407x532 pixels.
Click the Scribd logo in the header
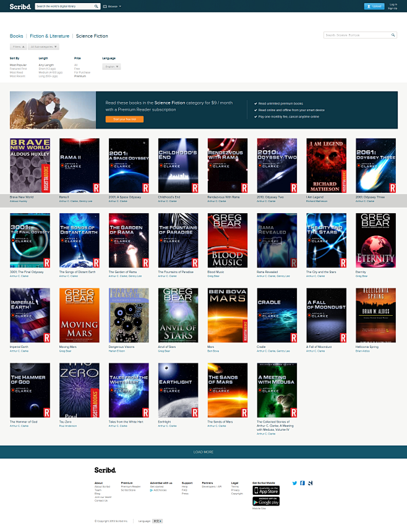point(20,6)
